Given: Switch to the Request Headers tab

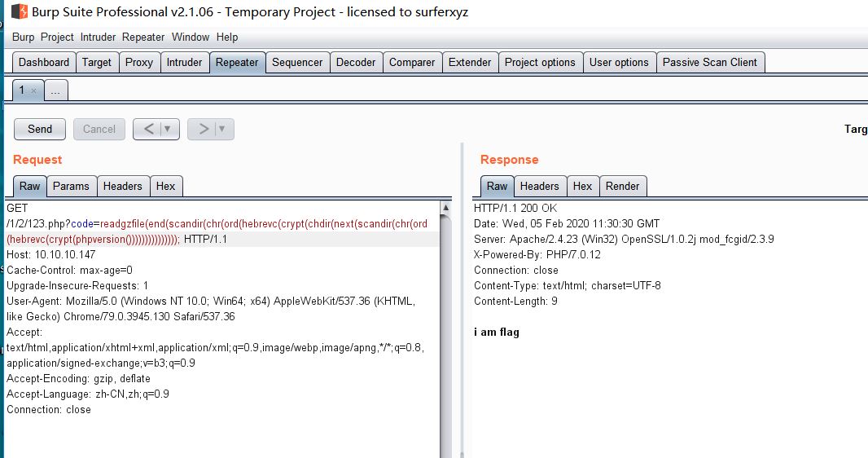Looking at the screenshot, I should coord(122,186).
